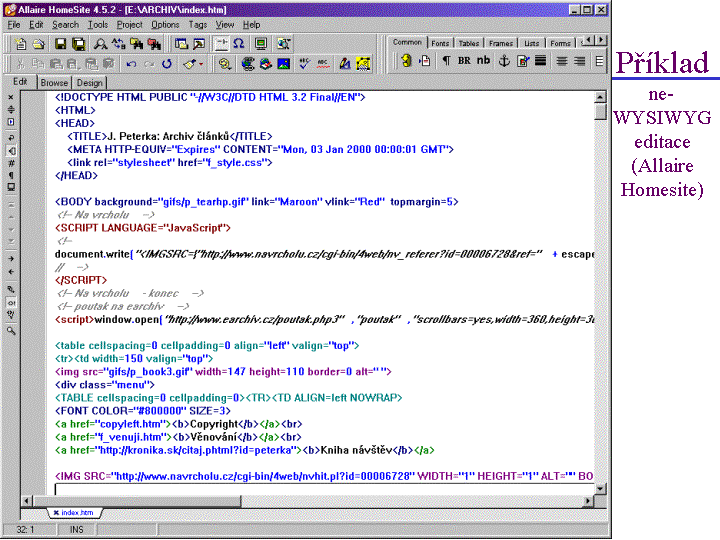The height and width of the screenshot is (540, 720).
Task: Insert a line break with BR button
Action: click(x=464, y=61)
